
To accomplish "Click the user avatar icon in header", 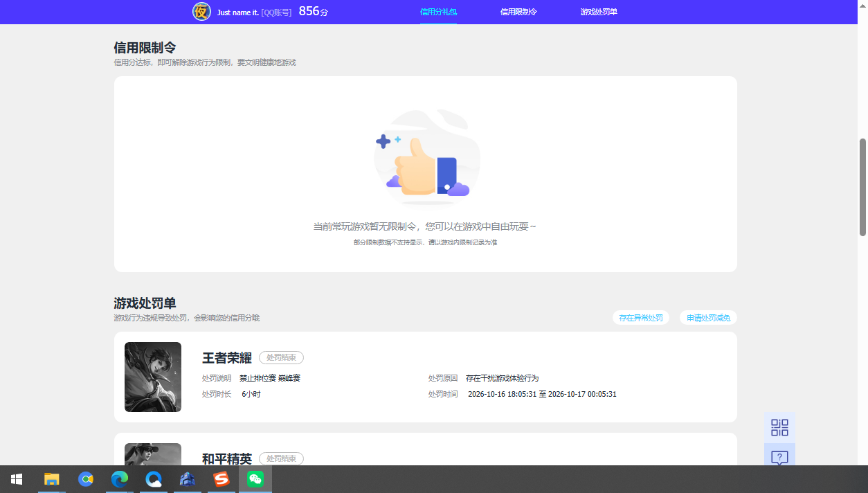I will [201, 12].
